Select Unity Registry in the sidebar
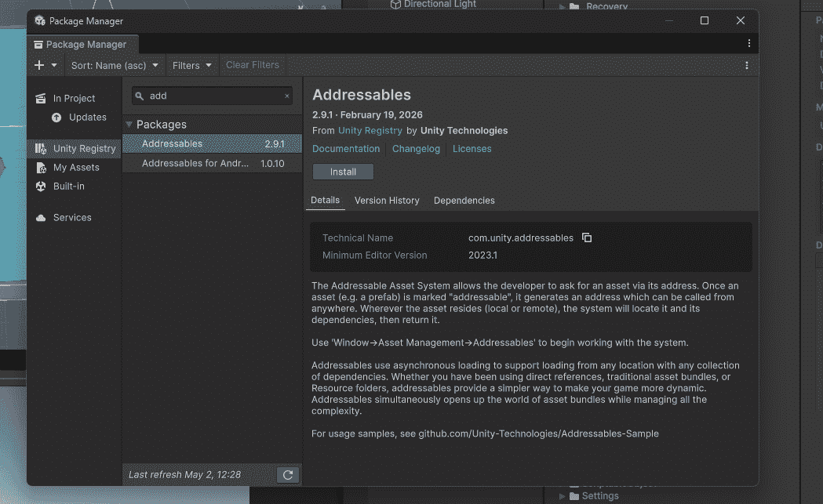 (74, 148)
